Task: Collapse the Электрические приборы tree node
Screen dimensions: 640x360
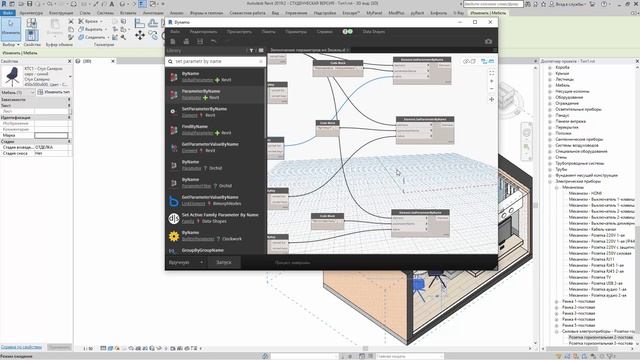Action: 550,181
